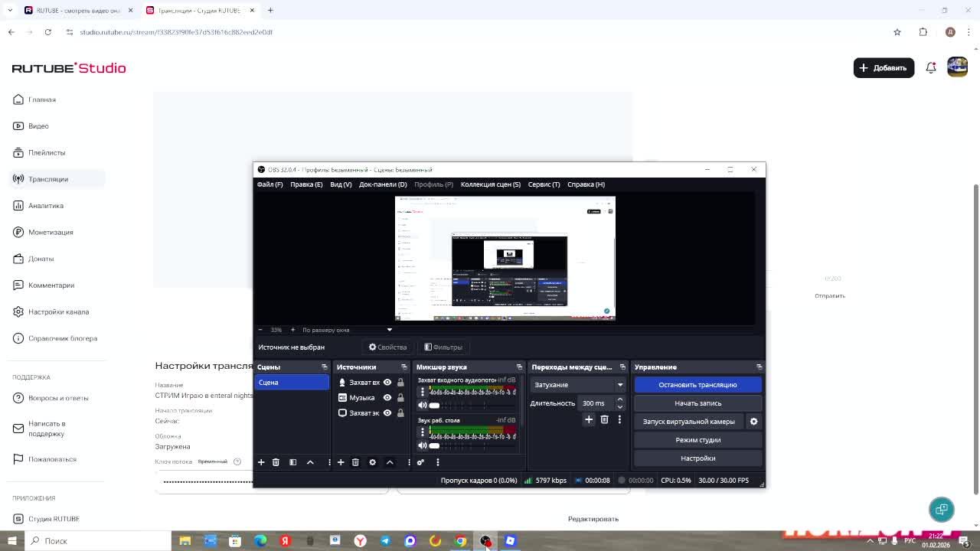This screenshot has width=980, height=551.
Task: Increase transition duration with up arrow
Action: [x=619, y=399]
